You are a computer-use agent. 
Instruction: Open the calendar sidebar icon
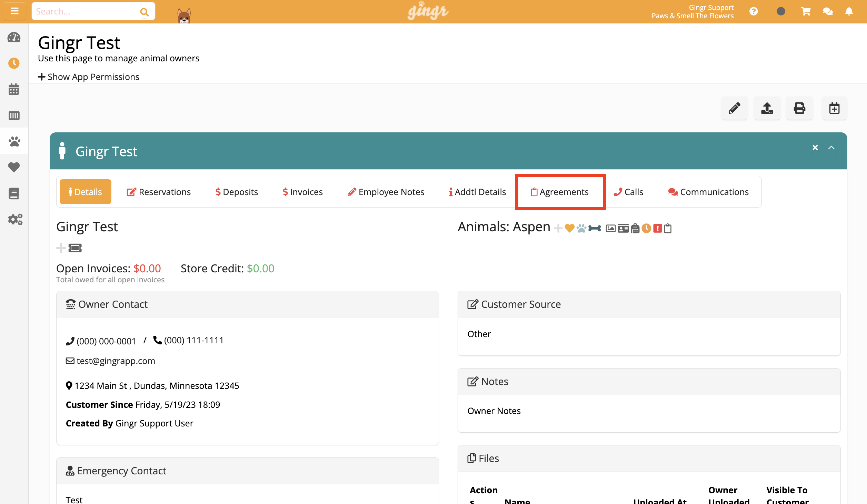click(14, 89)
